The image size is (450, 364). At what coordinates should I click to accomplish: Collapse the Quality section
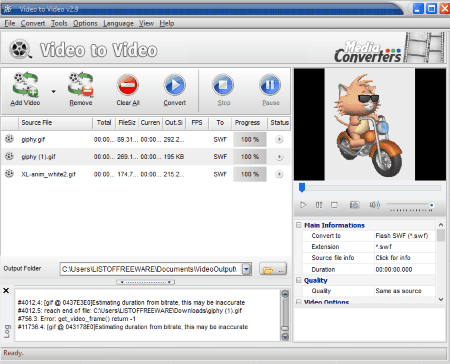coord(299,280)
